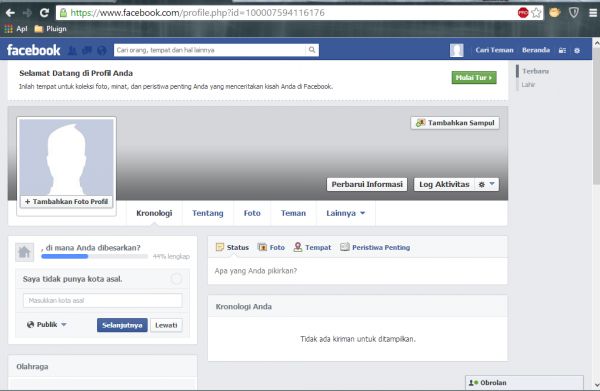Expand the Publik privacy dropdown
This screenshot has height=391, width=600.
tap(47, 324)
